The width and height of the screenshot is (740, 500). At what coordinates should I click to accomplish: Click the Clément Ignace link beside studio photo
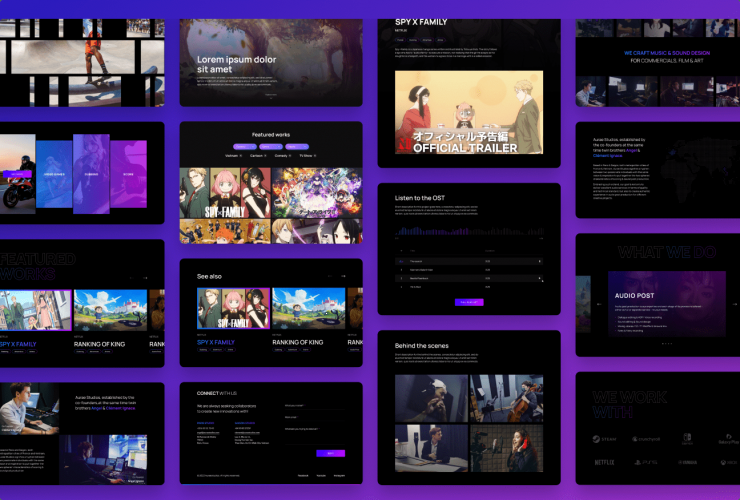(x=120, y=408)
